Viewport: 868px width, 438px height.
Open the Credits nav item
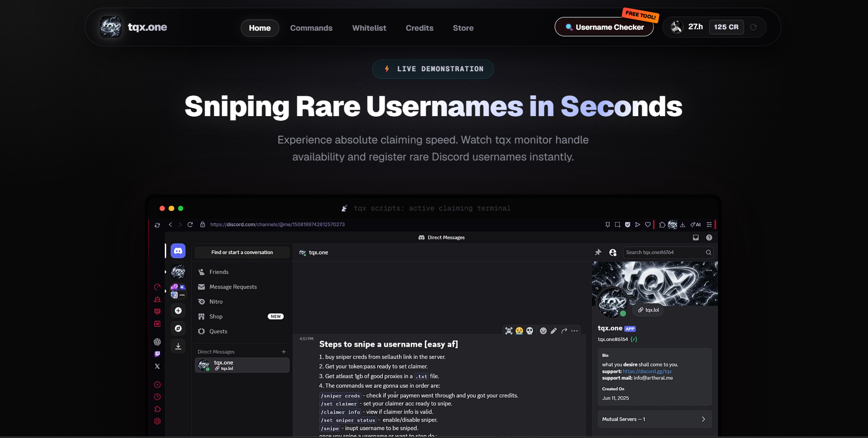pos(419,28)
